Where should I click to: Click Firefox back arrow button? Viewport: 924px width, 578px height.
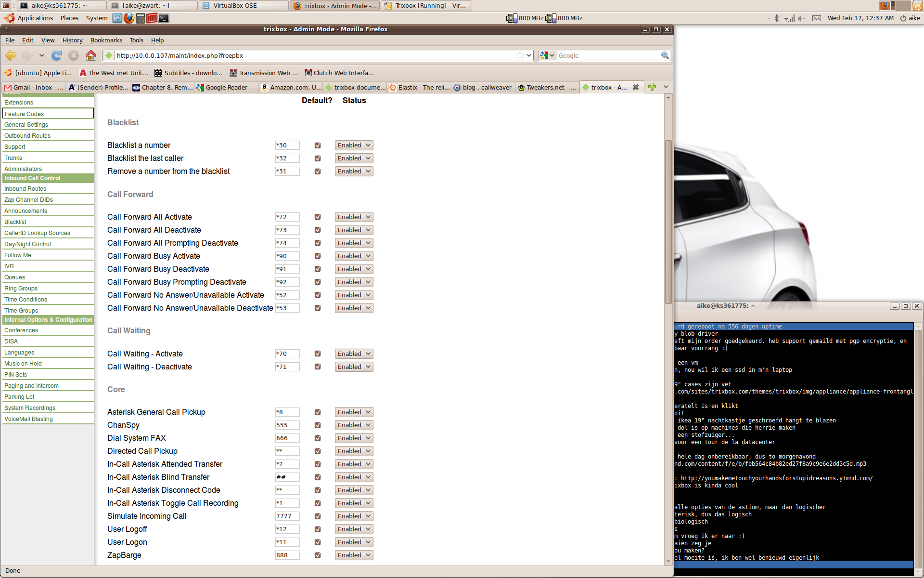10,55
